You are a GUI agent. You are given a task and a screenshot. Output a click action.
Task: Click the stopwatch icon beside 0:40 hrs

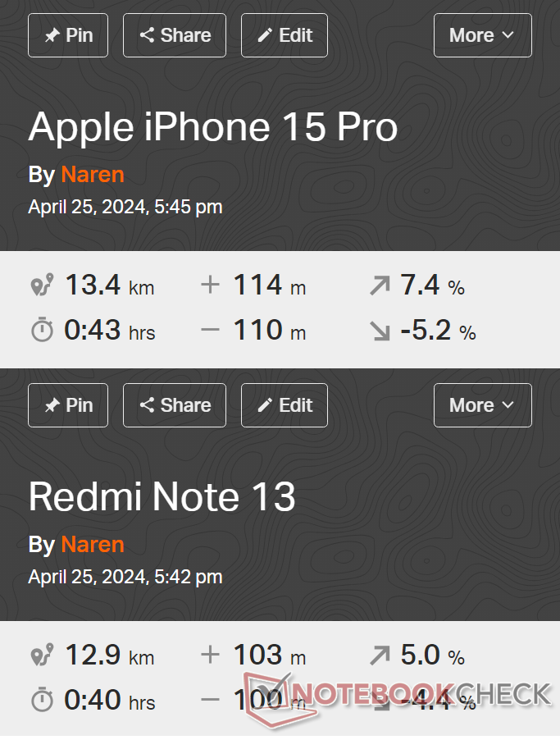pos(42,700)
